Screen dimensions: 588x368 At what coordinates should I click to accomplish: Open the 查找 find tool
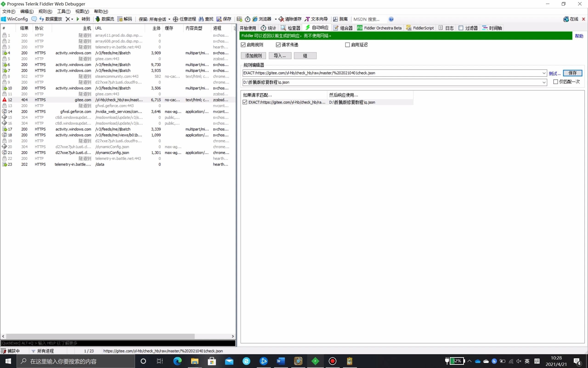coord(206,19)
